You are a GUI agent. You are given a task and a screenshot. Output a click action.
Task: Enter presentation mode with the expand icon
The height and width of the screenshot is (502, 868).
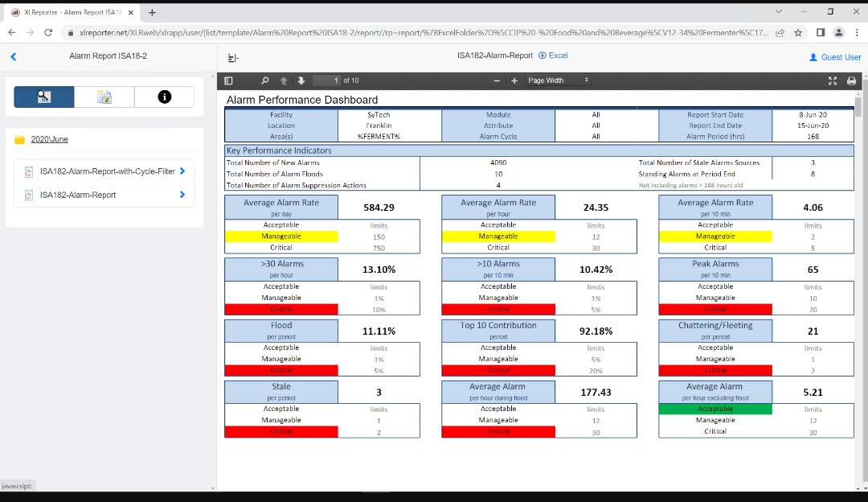tap(832, 80)
